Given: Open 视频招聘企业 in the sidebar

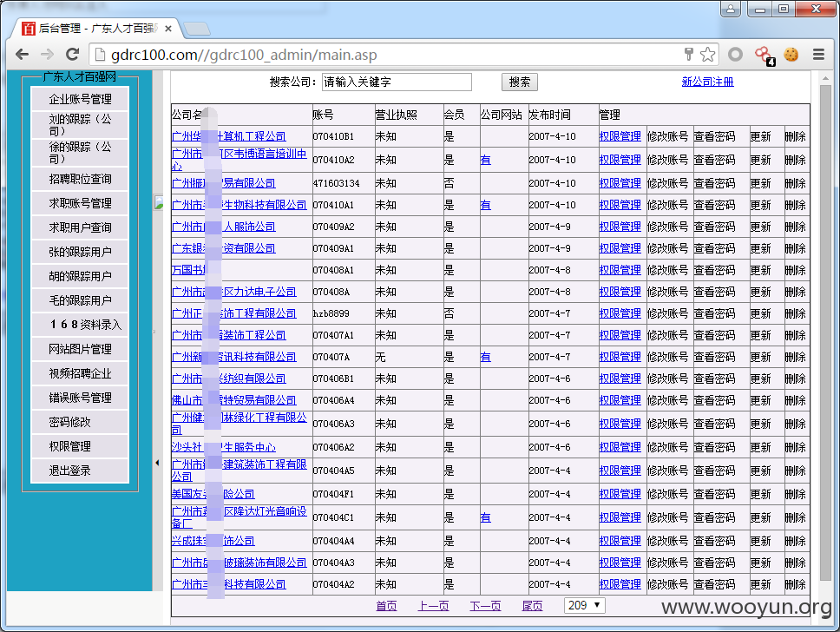Looking at the screenshot, I should pyautogui.click(x=80, y=373).
